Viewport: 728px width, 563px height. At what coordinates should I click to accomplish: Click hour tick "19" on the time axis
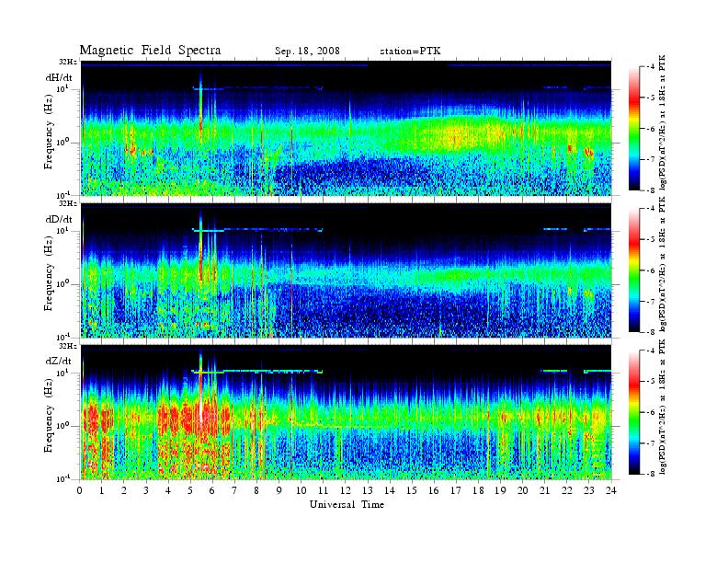tap(500, 490)
